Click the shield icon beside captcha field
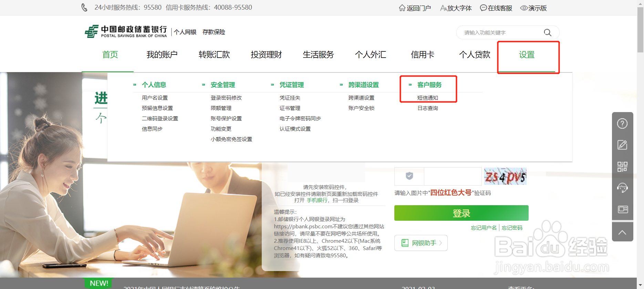This screenshot has width=644, height=289. pyautogui.click(x=409, y=176)
